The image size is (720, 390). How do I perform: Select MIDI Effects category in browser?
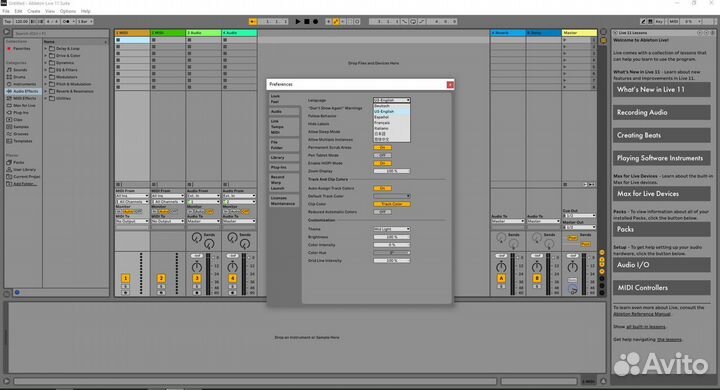[x=23, y=98]
